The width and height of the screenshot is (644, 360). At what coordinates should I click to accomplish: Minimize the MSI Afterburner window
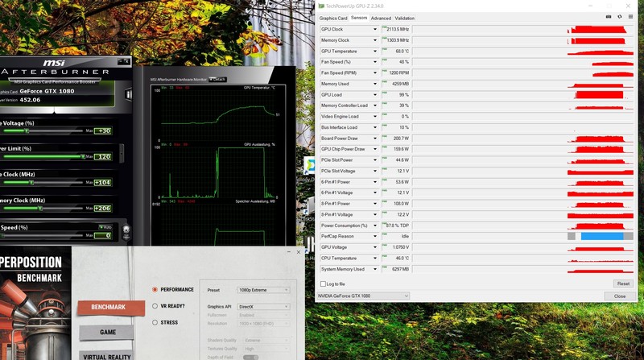pos(120,61)
